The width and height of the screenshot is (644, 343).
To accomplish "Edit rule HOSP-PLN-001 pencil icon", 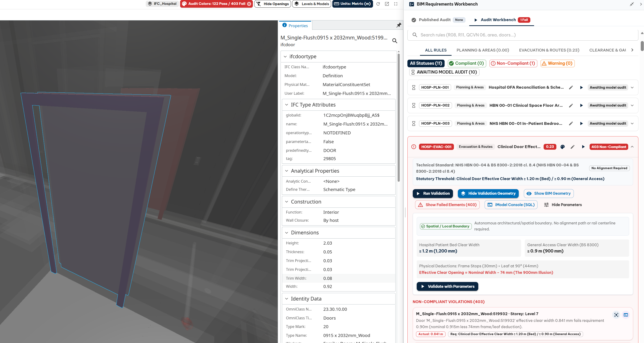I will (571, 87).
